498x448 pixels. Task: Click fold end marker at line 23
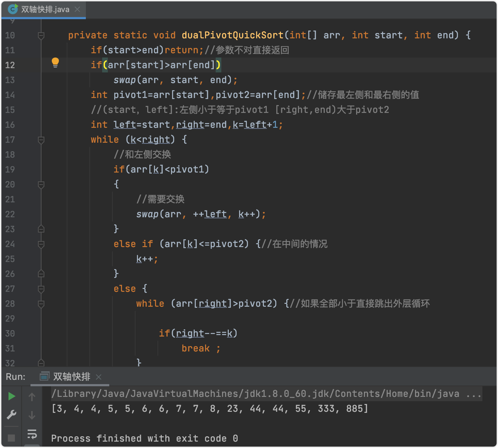point(41,229)
